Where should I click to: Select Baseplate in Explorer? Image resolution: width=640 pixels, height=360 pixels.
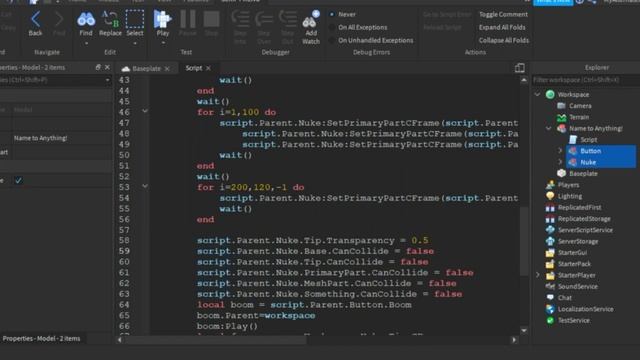583,173
